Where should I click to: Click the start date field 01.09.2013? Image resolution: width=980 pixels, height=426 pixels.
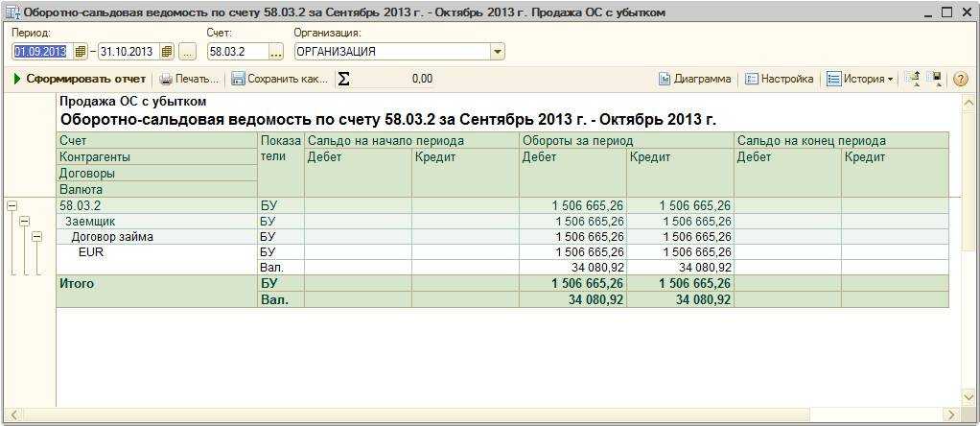tap(41, 51)
